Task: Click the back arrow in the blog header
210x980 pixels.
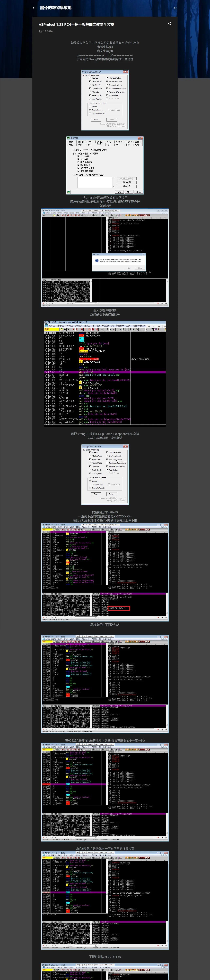Action: point(34,8)
